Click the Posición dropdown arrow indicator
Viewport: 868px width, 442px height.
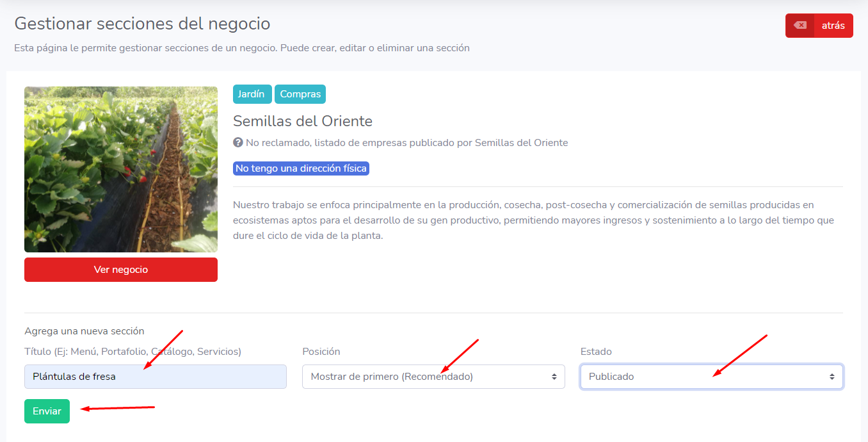[x=554, y=377]
